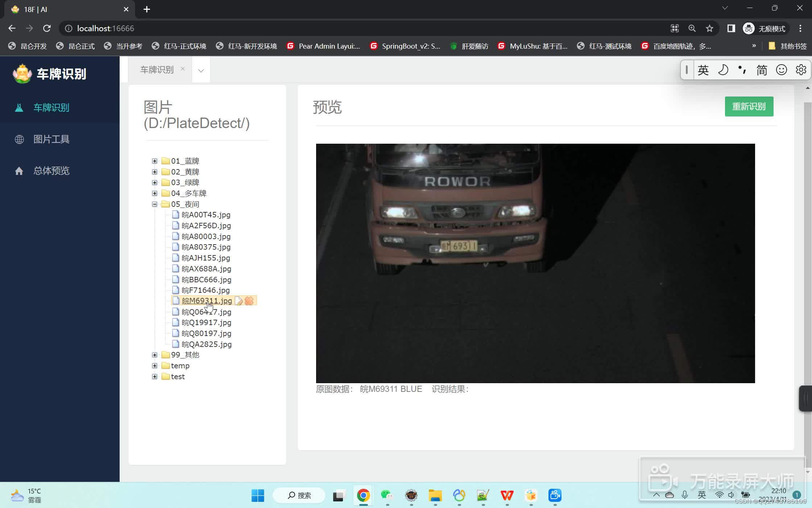Image resolution: width=812 pixels, height=508 pixels.
Task: Open file 皖Q80197.jpg in tree
Action: click(x=206, y=333)
